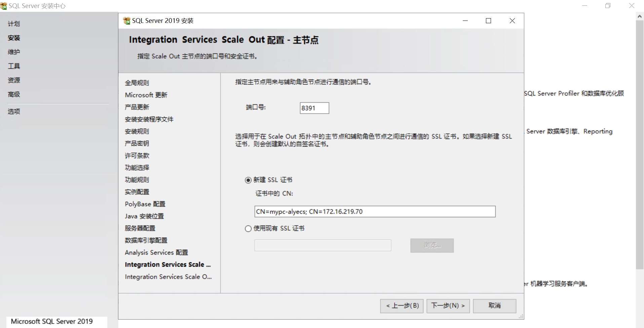This screenshot has height=328, width=644.
Task: Go back with 上一步(B) button
Action: coord(402,306)
